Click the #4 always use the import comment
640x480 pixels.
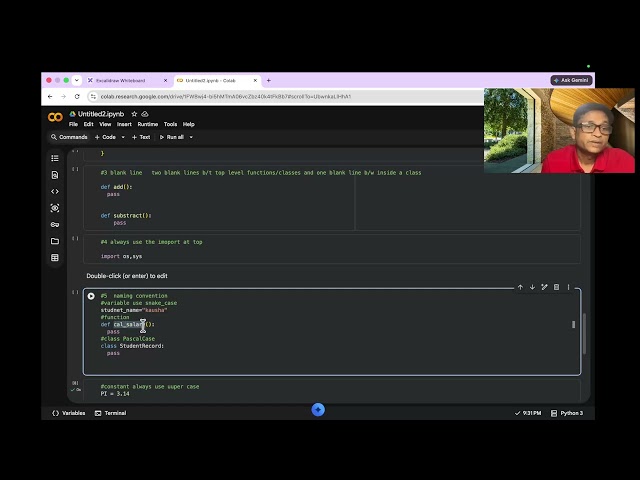click(151, 242)
